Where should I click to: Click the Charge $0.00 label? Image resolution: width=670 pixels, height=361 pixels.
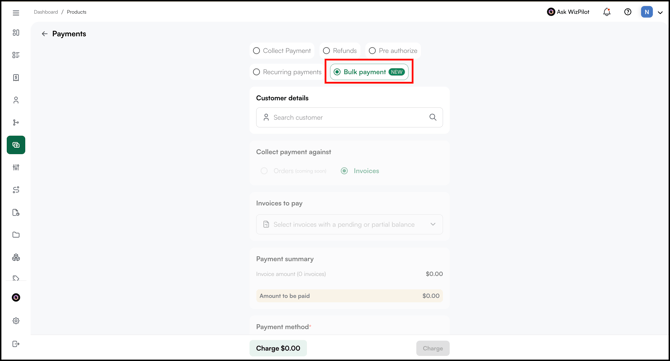pyautogui.click(x=278, y=348)
